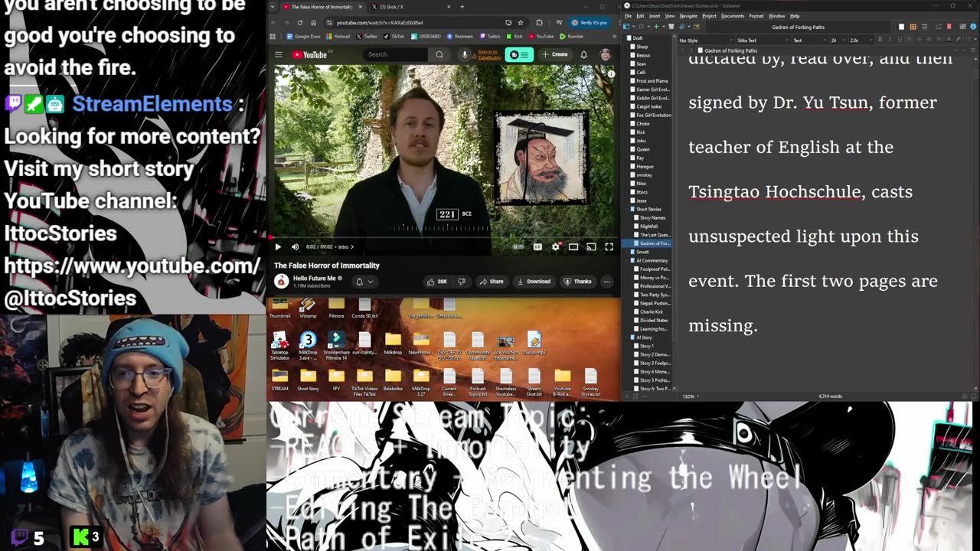Click the Scrivener Trash icon
The width and height of the screenshot is (980, 551).
tap(671, 27)
